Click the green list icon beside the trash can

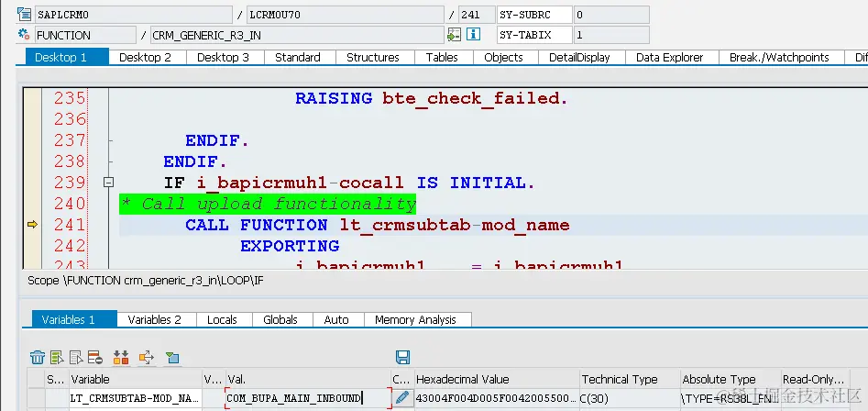(57, 357)
